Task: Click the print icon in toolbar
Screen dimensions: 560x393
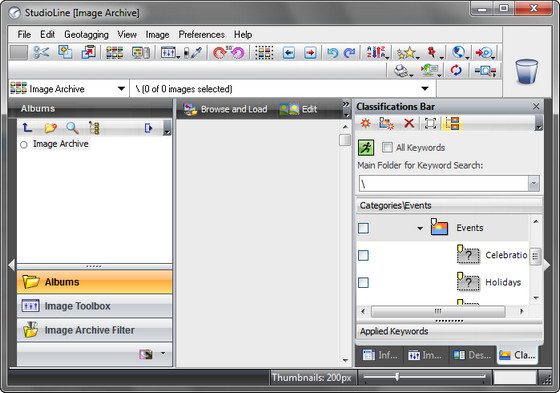Action: click(x=402, y=70)
